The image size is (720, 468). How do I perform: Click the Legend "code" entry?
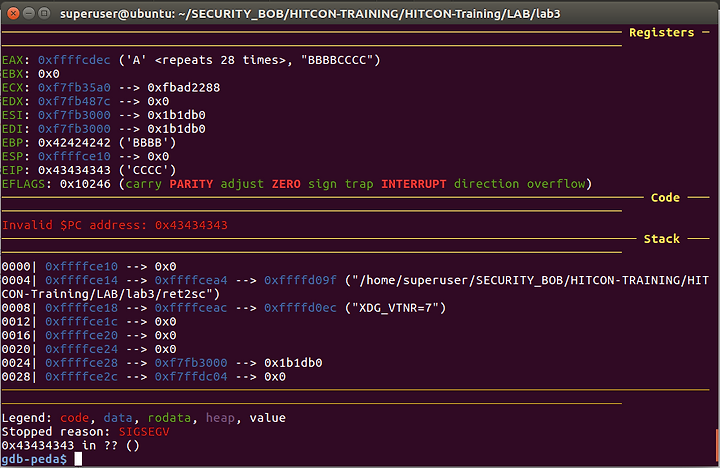(x=74, y=418)
